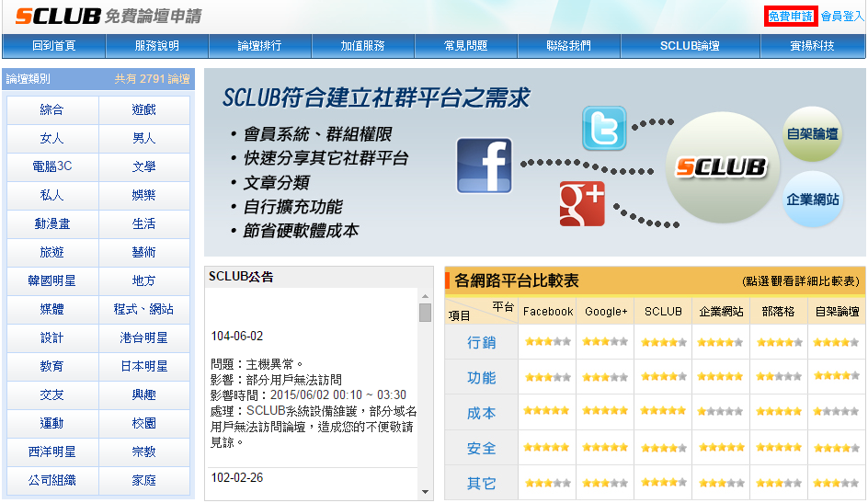Image resolution: width=868 pixels, height=503 pixels.
Task: Select the 宗教 forum category
Action: pyautogui.click(x=144, y=452)
